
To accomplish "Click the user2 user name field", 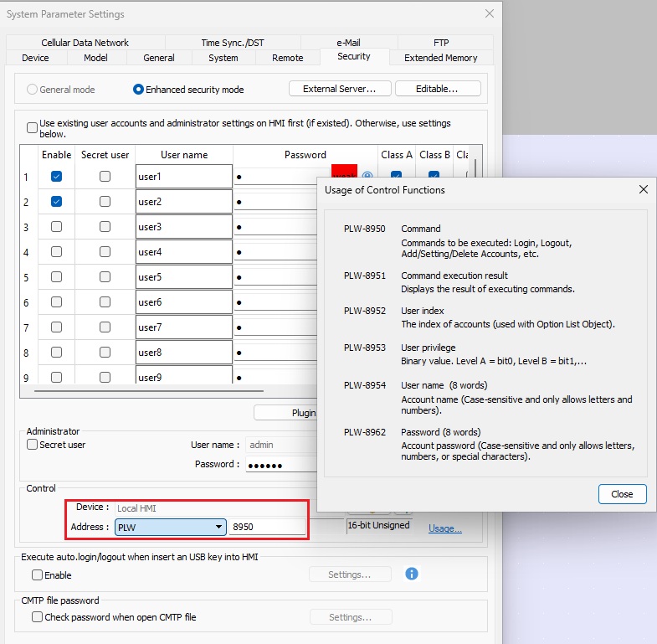I will (183, 202).
